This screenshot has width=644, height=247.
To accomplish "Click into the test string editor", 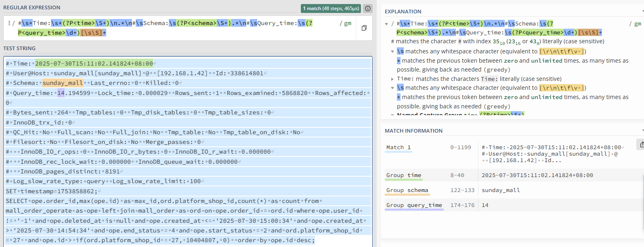I will pyautogui.click(x=188, y=152).
